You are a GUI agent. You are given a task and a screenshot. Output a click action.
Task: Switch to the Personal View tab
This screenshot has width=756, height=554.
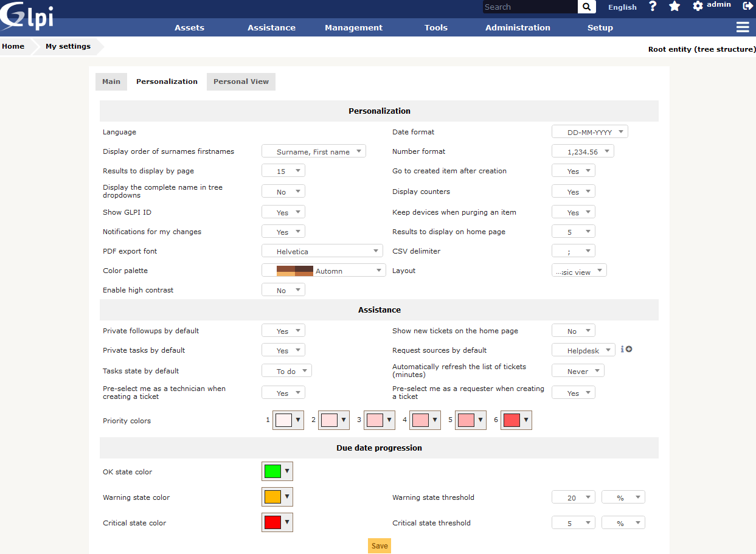point(241,81)
